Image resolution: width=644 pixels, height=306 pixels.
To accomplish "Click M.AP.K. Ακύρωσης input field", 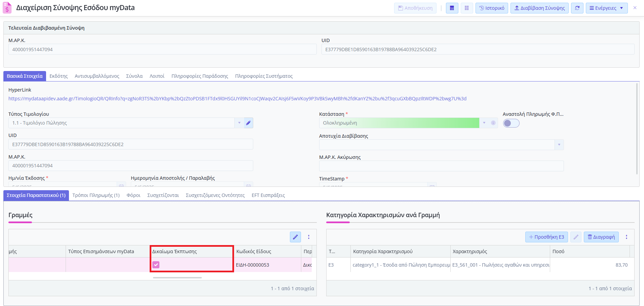I will [441, 166].
